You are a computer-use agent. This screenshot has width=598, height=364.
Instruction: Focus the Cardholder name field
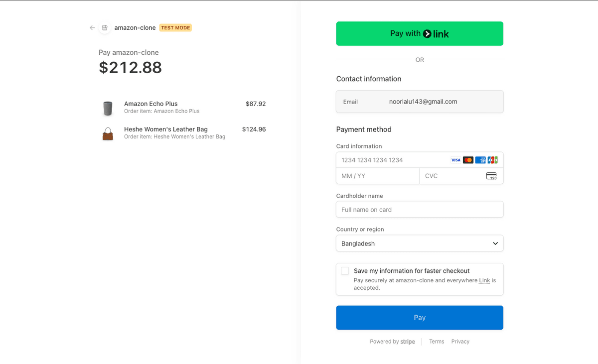[x=420, y=210]
